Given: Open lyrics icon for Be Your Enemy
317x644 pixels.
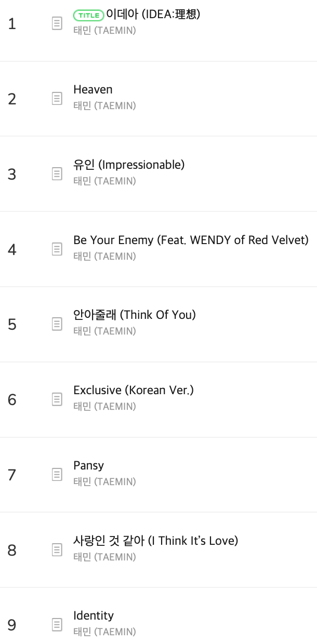Looking at the screenshot, I should tap(57, 249).
